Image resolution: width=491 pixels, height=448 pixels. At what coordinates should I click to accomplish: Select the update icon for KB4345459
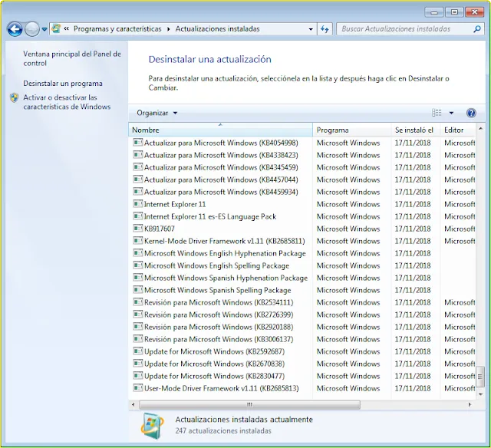[x=138, y=167]
